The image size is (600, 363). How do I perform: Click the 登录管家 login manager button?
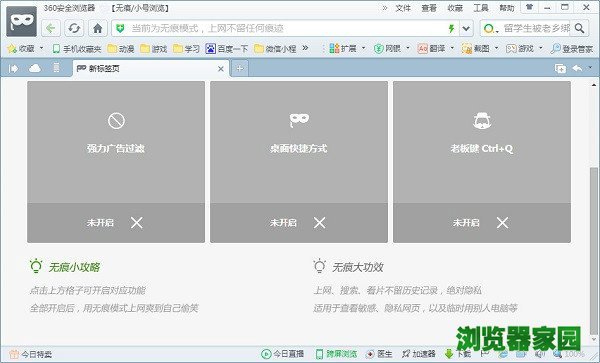[572, 49]
